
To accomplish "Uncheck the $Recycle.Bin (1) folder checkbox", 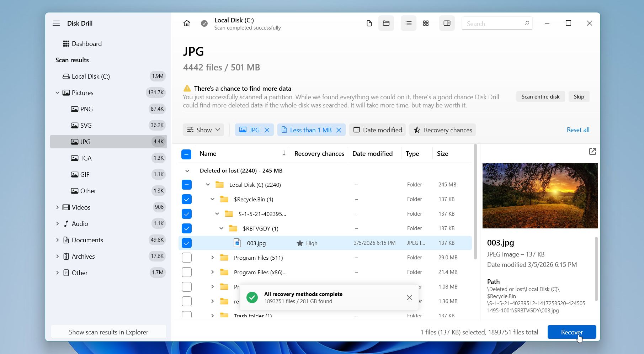I will click(187, 199).
